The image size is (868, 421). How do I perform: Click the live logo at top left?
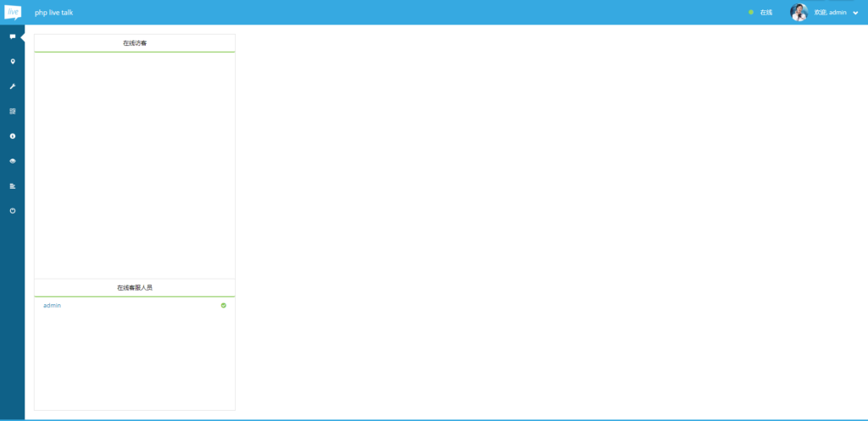click(x=13, y=12)
